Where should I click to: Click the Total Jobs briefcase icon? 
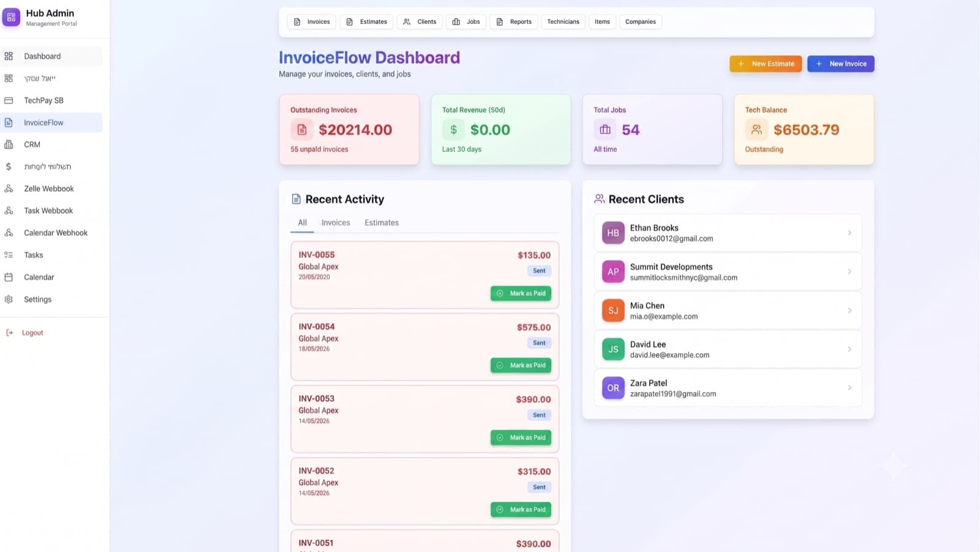(x=605, y=129)
